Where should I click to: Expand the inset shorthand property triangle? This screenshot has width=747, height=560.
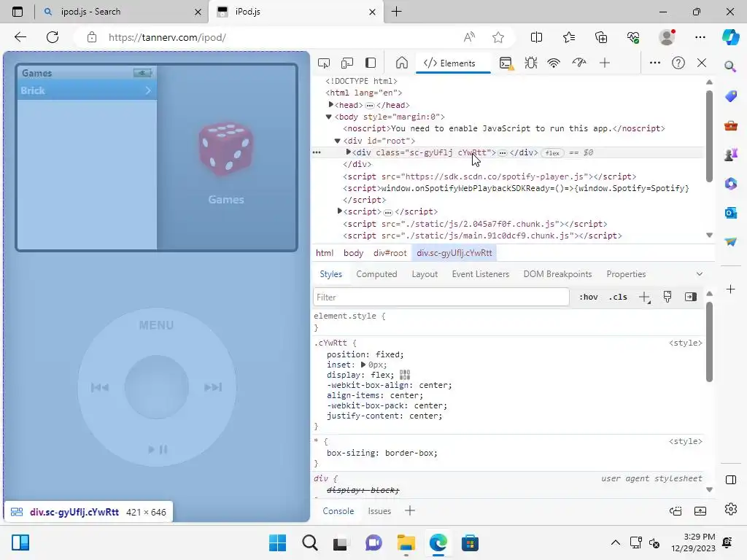(x=363, y=365)
